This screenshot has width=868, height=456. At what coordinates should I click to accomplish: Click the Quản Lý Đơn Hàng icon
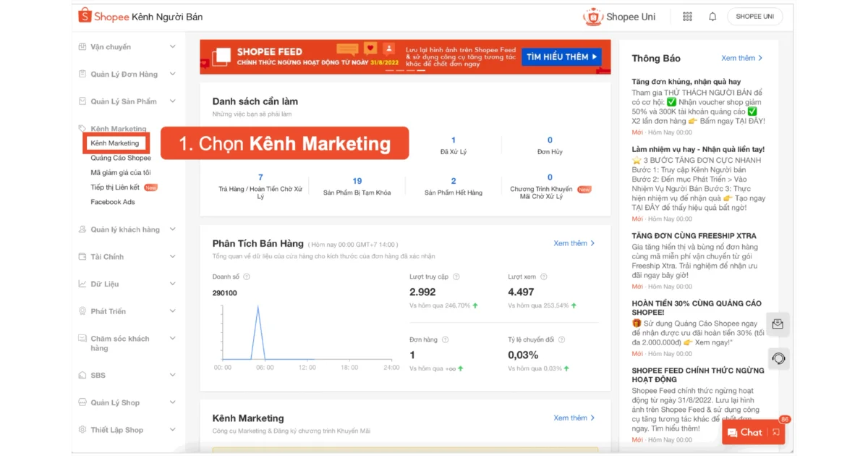tap(82, 74)
